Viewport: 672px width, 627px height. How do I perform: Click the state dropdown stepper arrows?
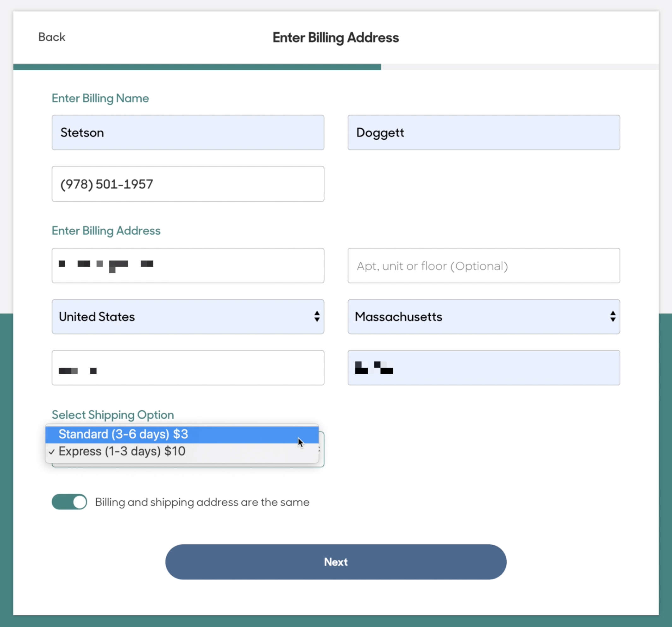click(x=613, y=316)
